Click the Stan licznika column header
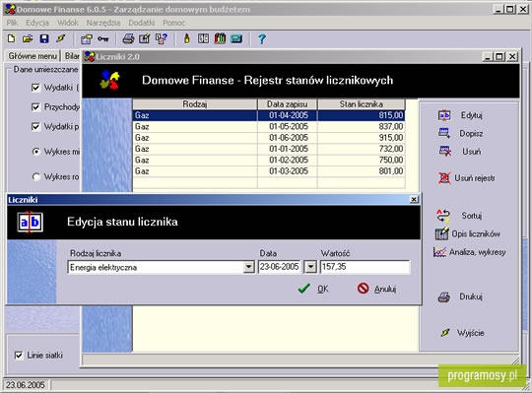532x393 pixels. tap(361, 104)
